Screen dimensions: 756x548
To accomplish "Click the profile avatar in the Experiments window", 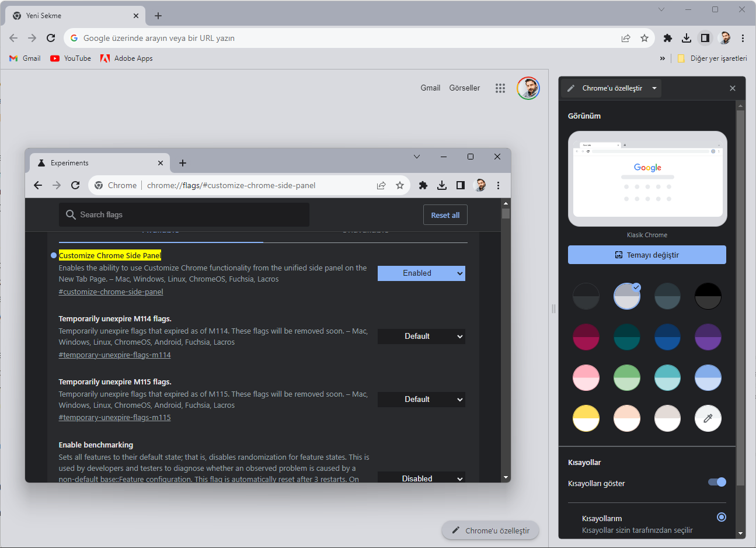I will 480,185.
